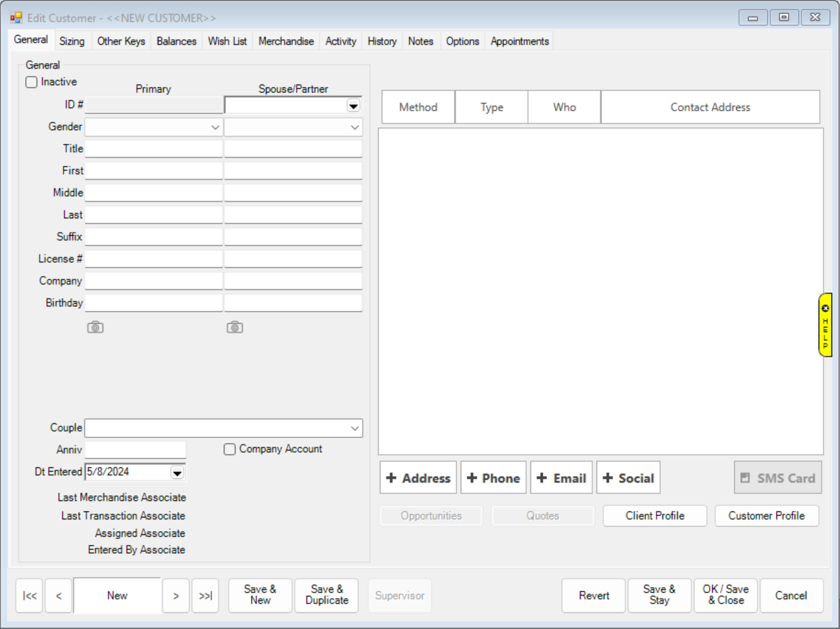Switch to the Wish List tab

point(227,41)
